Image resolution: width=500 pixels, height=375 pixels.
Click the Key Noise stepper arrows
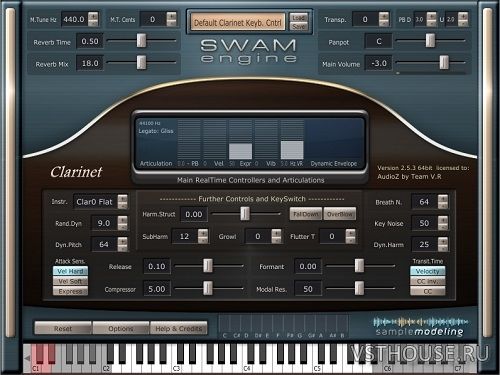coord(443,223)
